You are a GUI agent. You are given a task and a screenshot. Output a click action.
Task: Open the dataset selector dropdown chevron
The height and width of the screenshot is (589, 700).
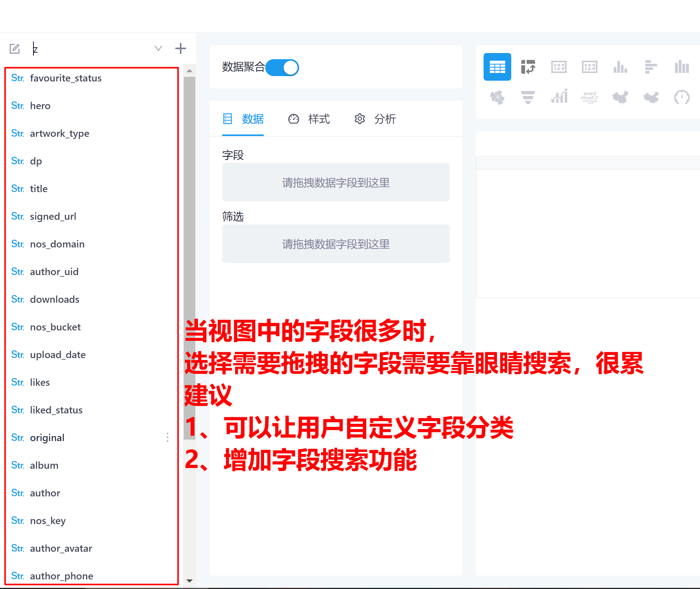(x=158, y=48)
